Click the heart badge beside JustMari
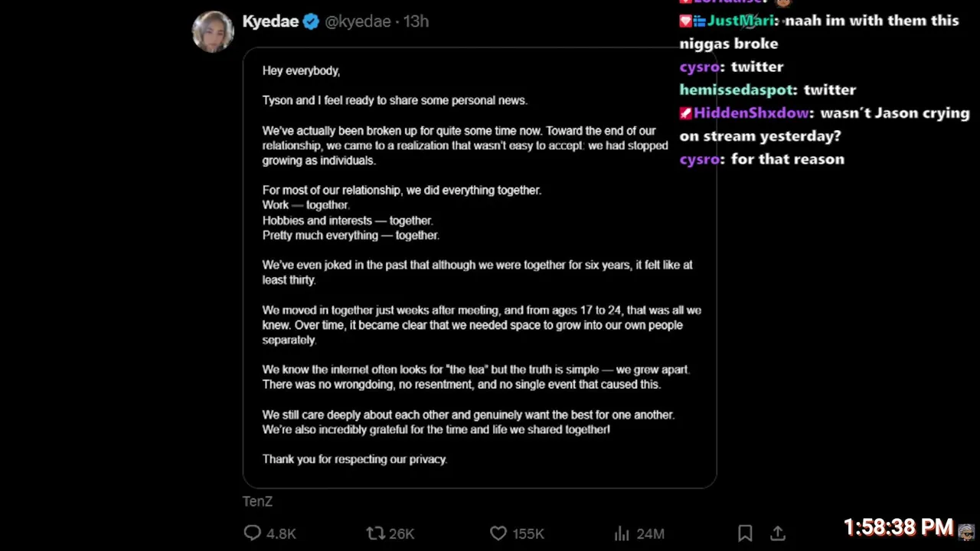This screenshot has width=980, height=551. click(686, 21)
